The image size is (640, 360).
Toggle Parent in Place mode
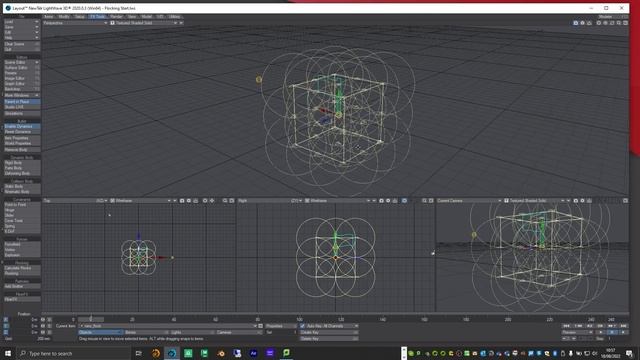tap(22, 101)
